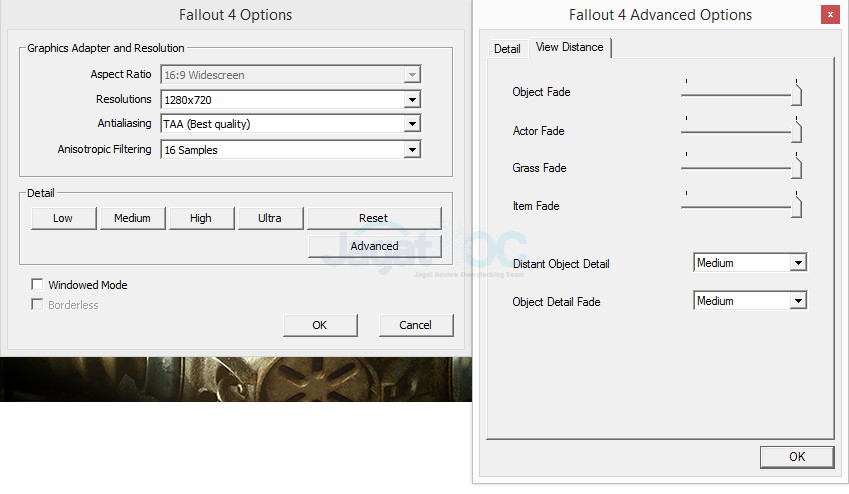Apply the Medium detail preset
The image size is (849, 494).
[132, 218]
